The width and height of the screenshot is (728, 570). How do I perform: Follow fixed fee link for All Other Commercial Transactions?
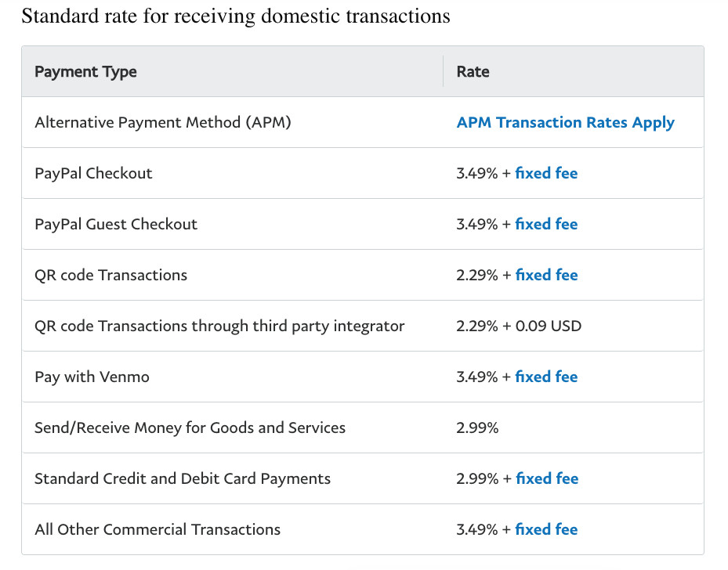point(546,529)
